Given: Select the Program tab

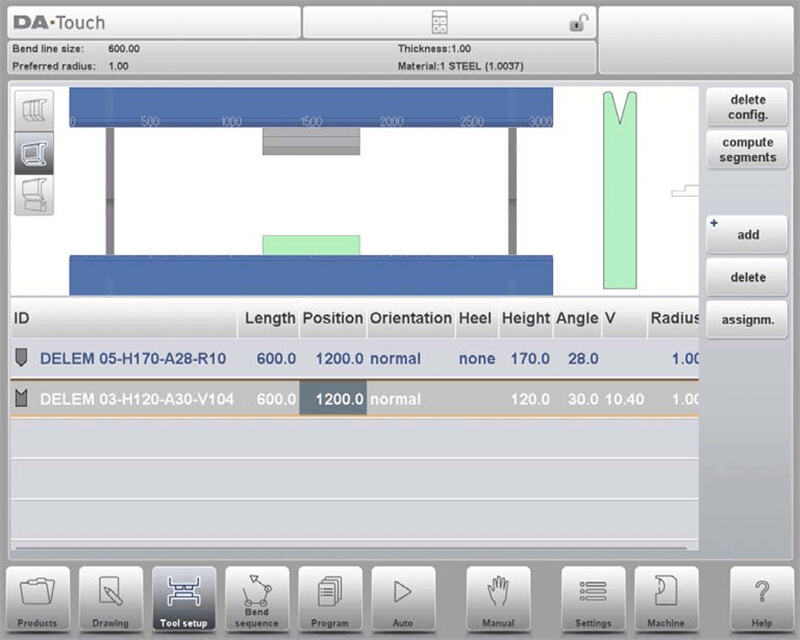Looking at the screenshot, I should pyautogui.click(x=330, y=598).
